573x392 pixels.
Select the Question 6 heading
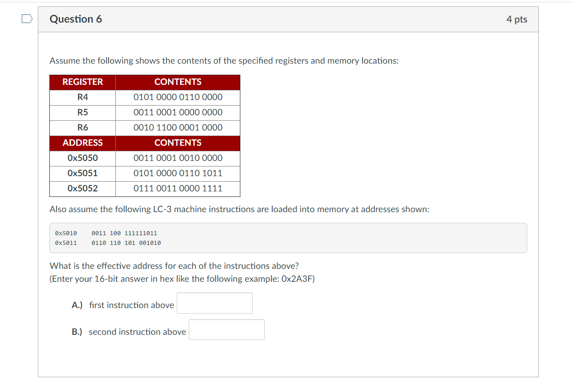(x=76, y=19)
